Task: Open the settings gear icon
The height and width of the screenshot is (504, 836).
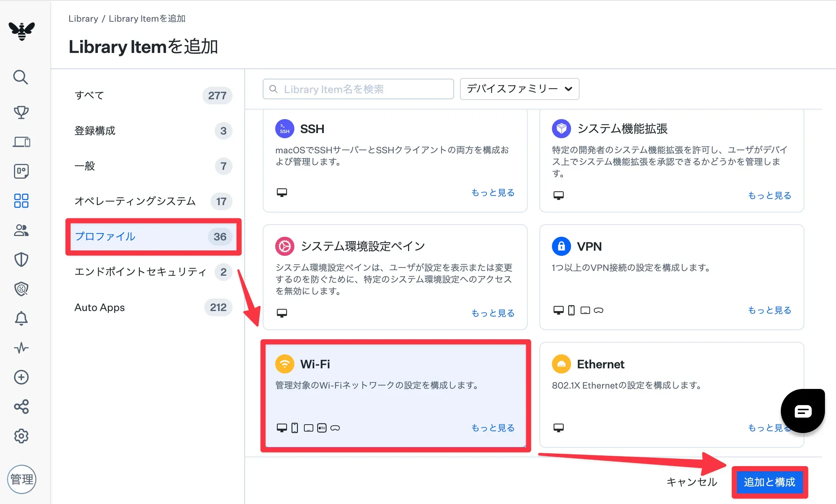Action: 21,436
